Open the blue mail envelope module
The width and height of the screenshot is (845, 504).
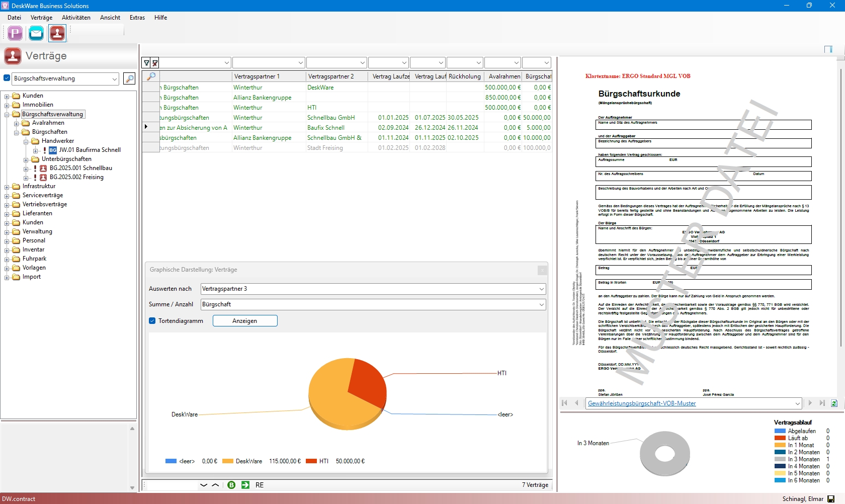[36, 33]
